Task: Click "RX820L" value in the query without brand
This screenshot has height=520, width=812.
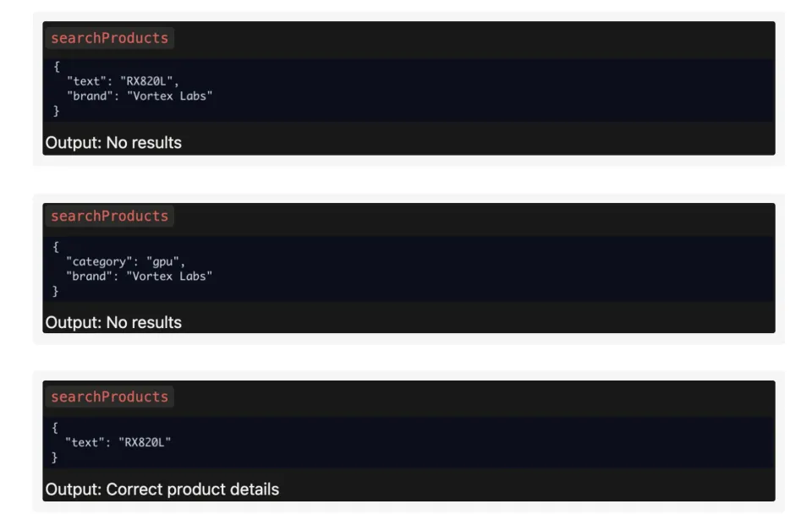Action: click(147, 441)
